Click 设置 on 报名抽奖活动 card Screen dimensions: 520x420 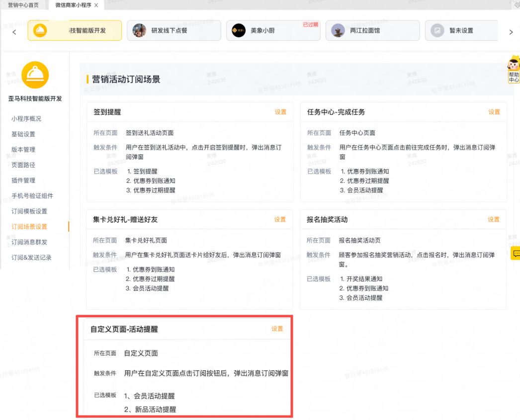coord(494,220)
